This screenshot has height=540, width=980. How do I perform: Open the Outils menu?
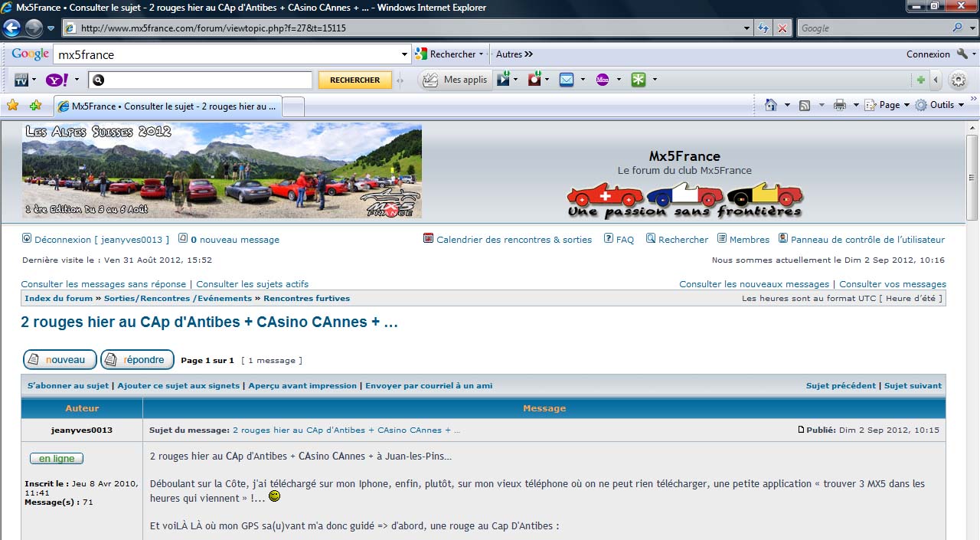pos(941,105)
